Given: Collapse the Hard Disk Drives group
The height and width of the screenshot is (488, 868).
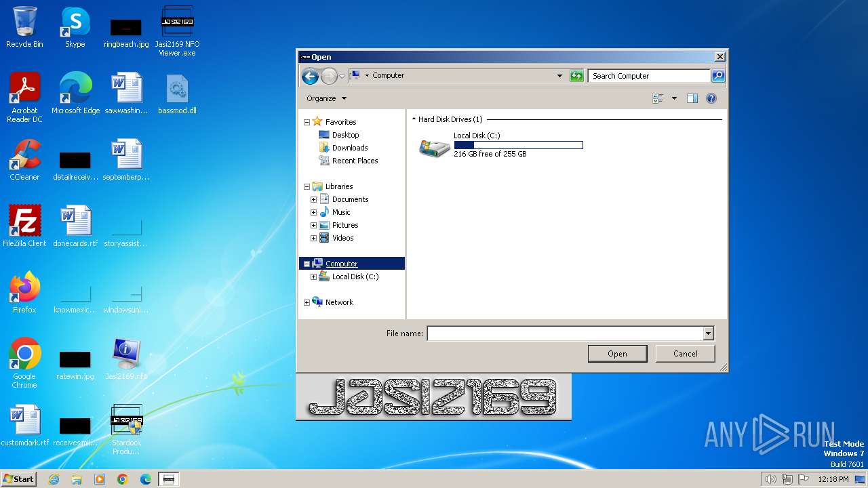Looking at the screenshot, I should click(x=414, y=119).
